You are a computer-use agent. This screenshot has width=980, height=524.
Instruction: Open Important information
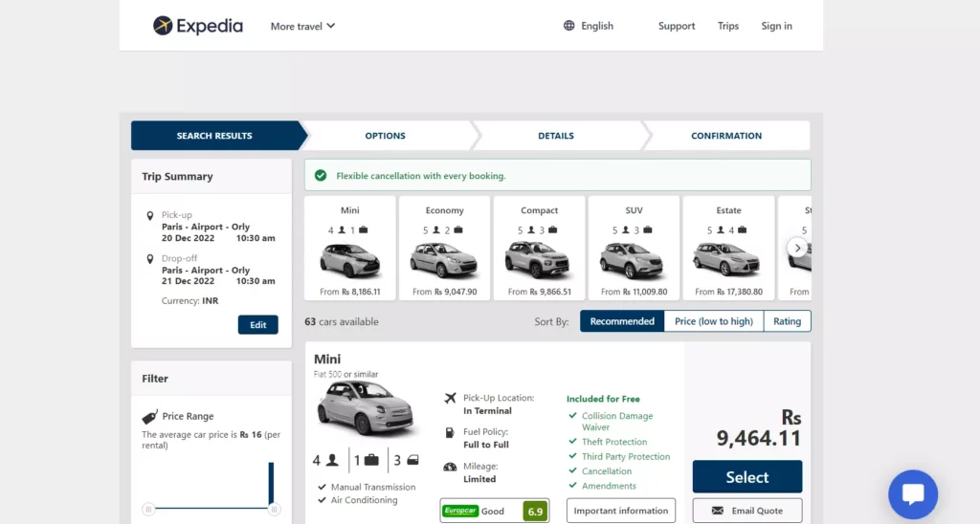[620, 511]
